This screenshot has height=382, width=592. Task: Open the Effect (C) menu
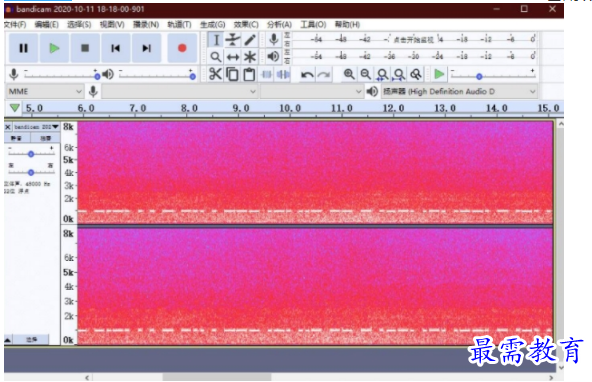tap(246, 25)
